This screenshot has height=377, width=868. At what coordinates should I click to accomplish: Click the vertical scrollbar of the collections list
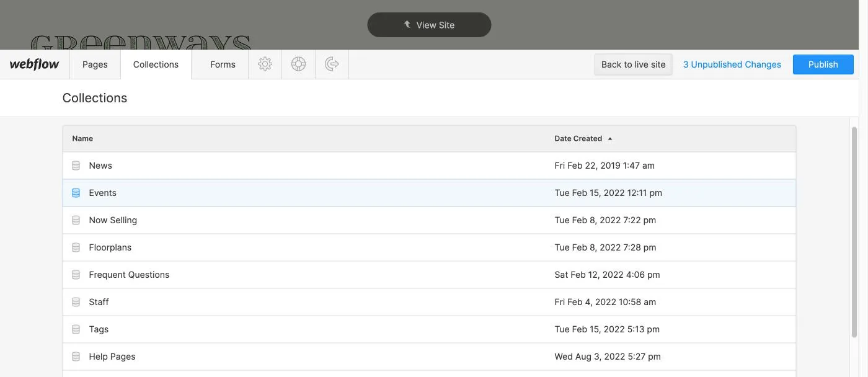854,233
